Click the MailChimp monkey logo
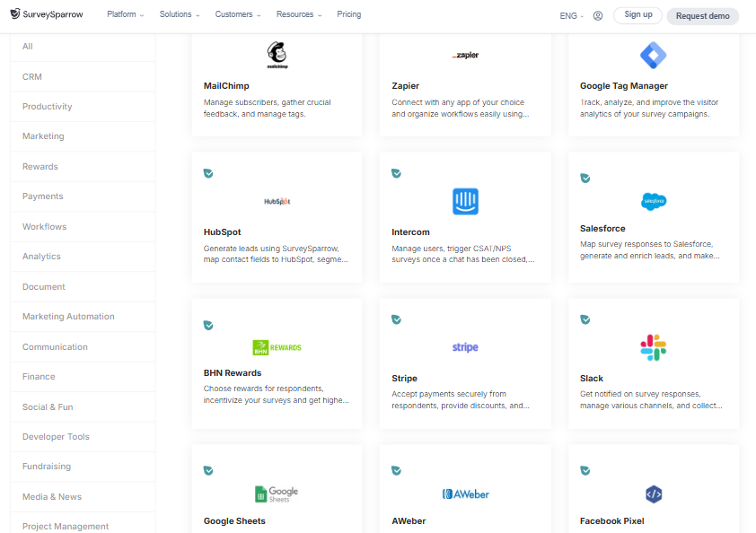The image size is (756, 533). click(x=277, y=55)
